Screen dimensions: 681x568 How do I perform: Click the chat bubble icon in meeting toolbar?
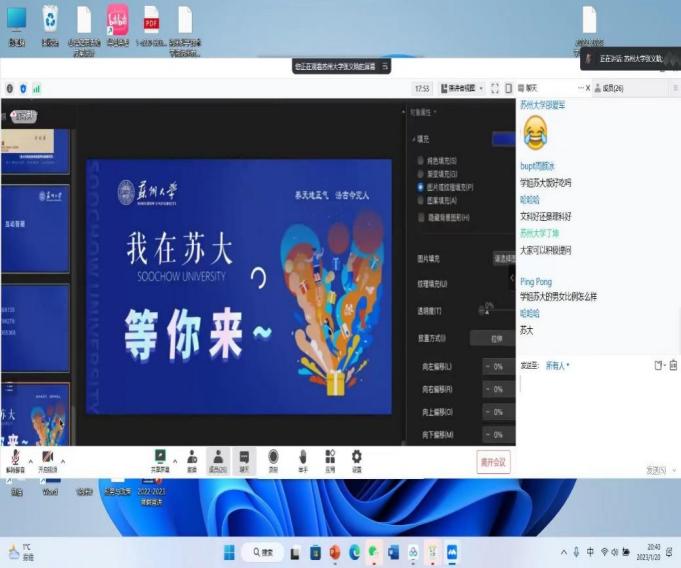244,456
